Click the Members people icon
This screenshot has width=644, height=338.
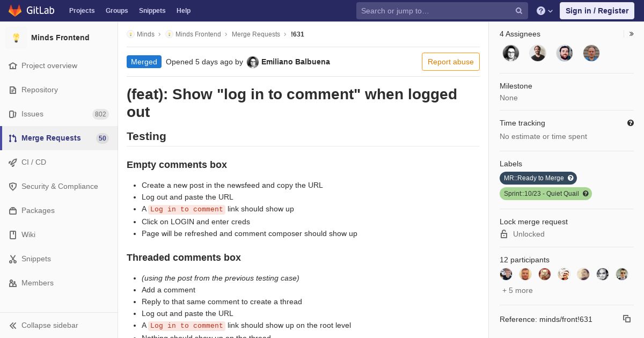click(13, 283)
